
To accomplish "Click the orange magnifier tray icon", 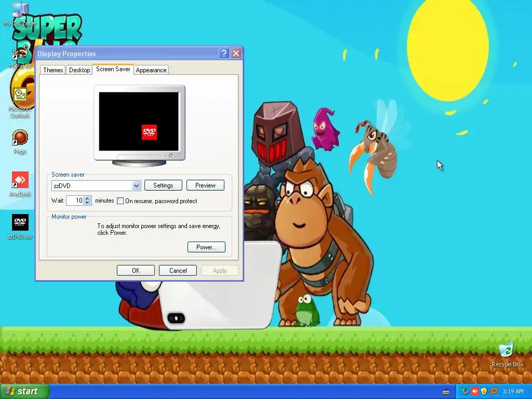I will pyautogui.click(x=494, y=392).
